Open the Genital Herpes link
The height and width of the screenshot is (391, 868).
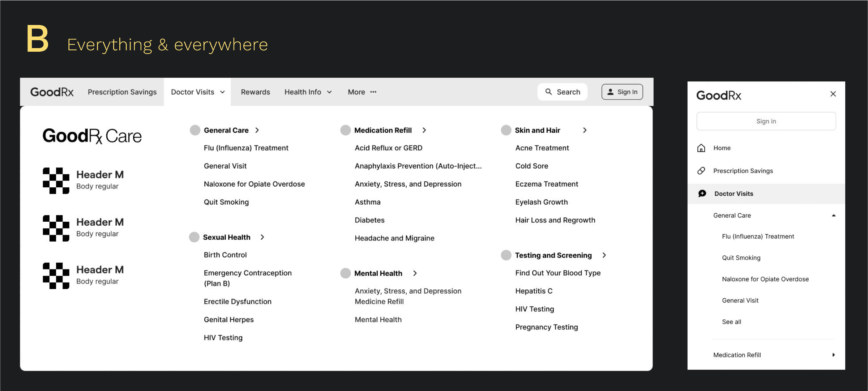coord(229,320)
